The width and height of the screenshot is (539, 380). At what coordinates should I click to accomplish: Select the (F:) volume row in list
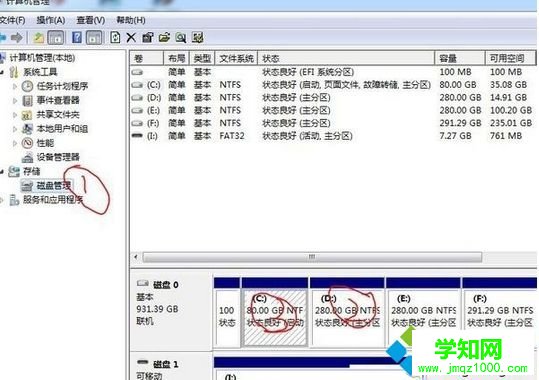pyautogui.click(x=333, y=123)
